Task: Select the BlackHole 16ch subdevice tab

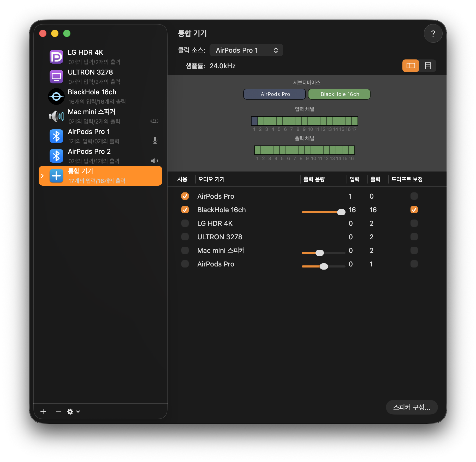Action: tap(339, 94)
